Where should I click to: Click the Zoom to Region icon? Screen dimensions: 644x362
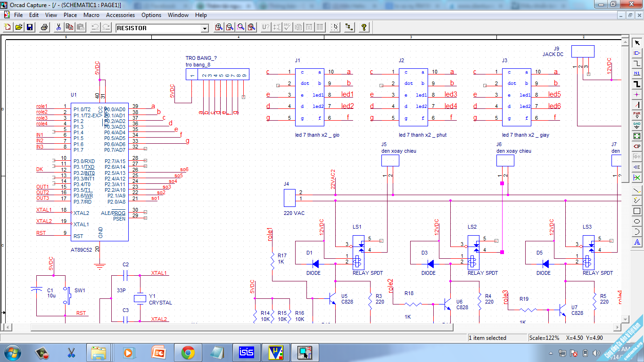click(240, 27)
